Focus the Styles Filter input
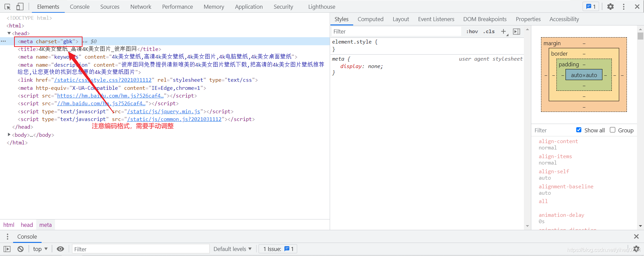The image size is (644, 256). pos(396,31)
